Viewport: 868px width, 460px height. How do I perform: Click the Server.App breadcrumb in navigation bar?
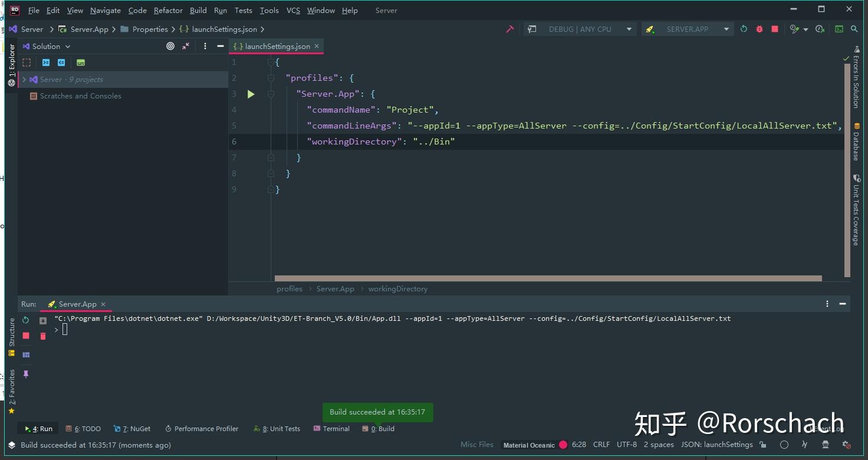click(83, 29)
